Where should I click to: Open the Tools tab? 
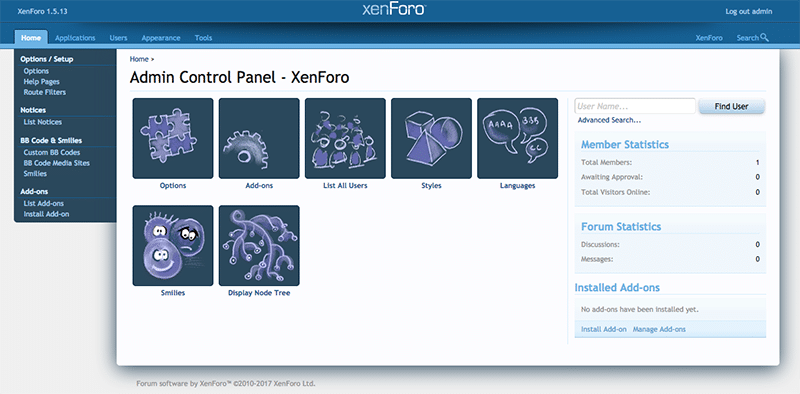[204, 38]
